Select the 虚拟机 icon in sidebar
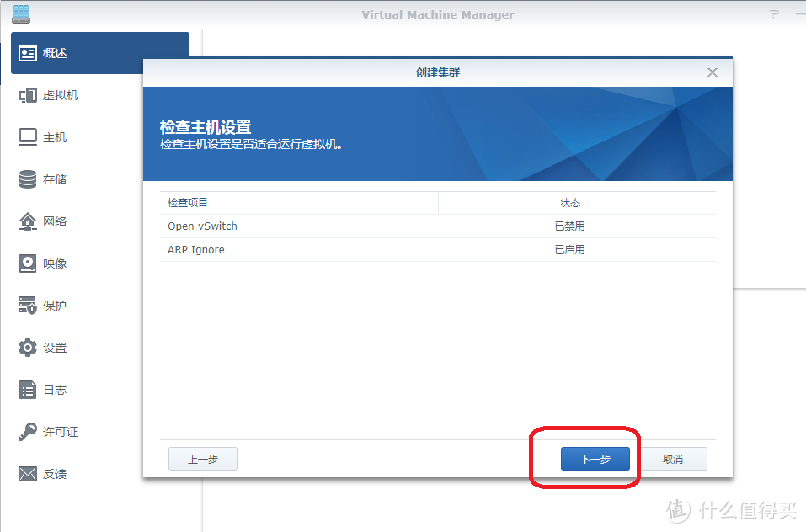This screenshot has height=532, width=806. (28, 95)
